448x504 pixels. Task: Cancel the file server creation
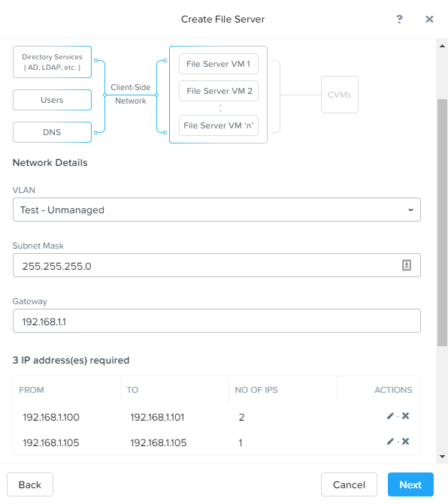pos(349,484)
